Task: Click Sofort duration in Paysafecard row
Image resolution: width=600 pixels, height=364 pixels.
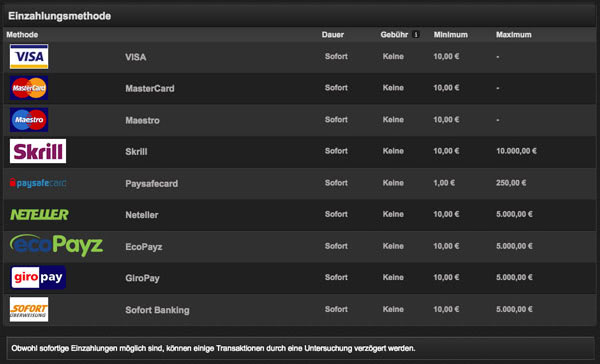Action: coord(336,183)
